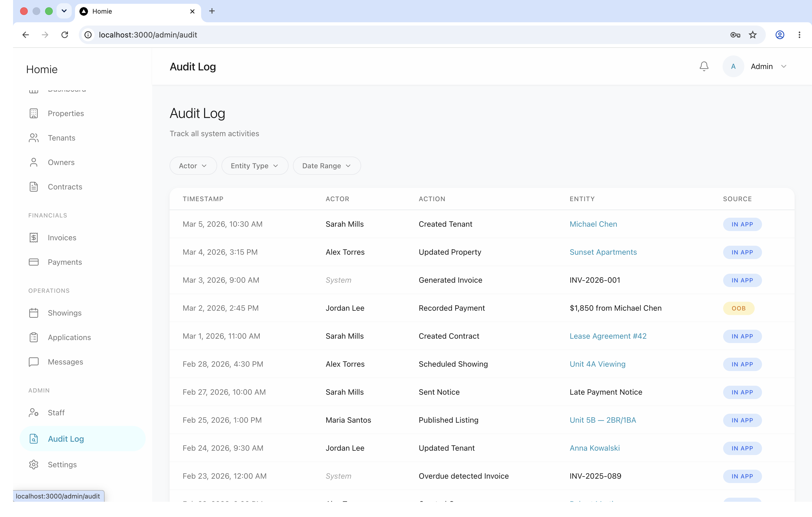Open the Admin user menu chevron
The height and width of the screenshot is (517, 812).
click(784, 66)
